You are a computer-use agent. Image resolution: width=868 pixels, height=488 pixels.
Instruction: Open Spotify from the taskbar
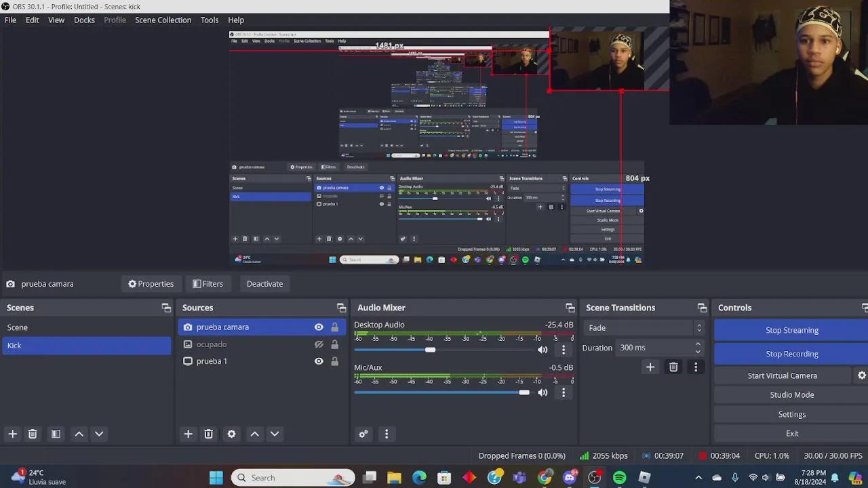tap(619, 478)
